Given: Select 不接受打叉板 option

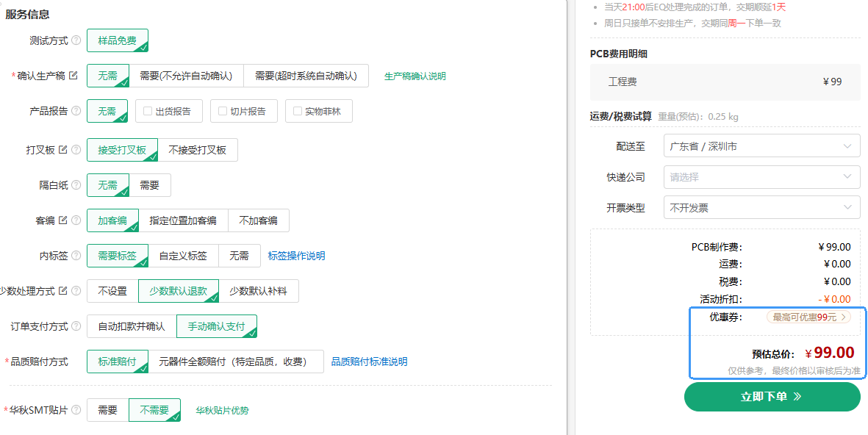Looking at the screenshot, I should (x=198, y=150).
